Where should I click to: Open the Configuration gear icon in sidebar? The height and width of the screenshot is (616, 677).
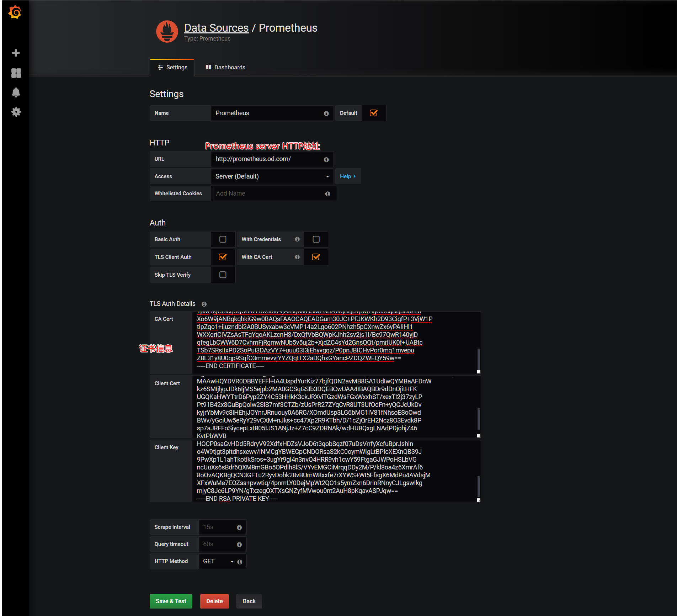pos(16,112)
